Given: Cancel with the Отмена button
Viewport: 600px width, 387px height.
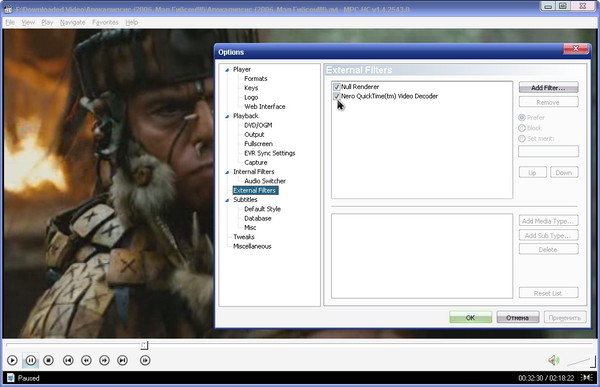Looking at the screenshot, I should tap(518, 317).
